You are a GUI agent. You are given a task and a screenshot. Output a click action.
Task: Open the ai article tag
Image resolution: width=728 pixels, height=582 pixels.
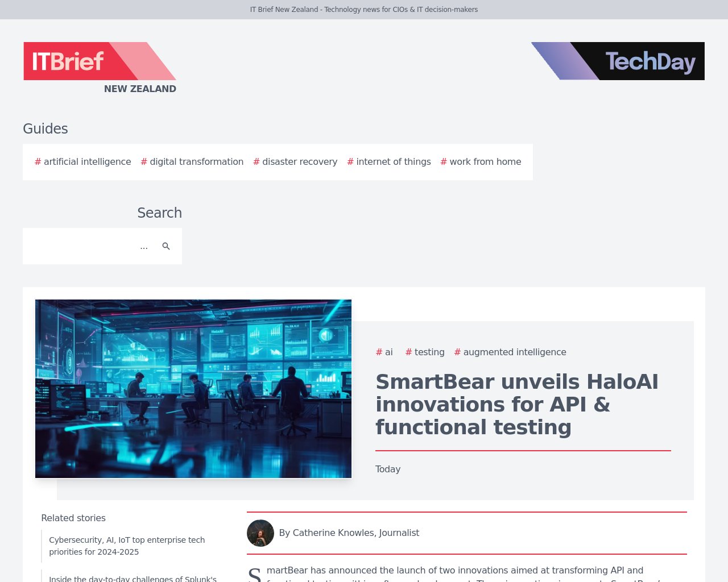pos(388,352)
